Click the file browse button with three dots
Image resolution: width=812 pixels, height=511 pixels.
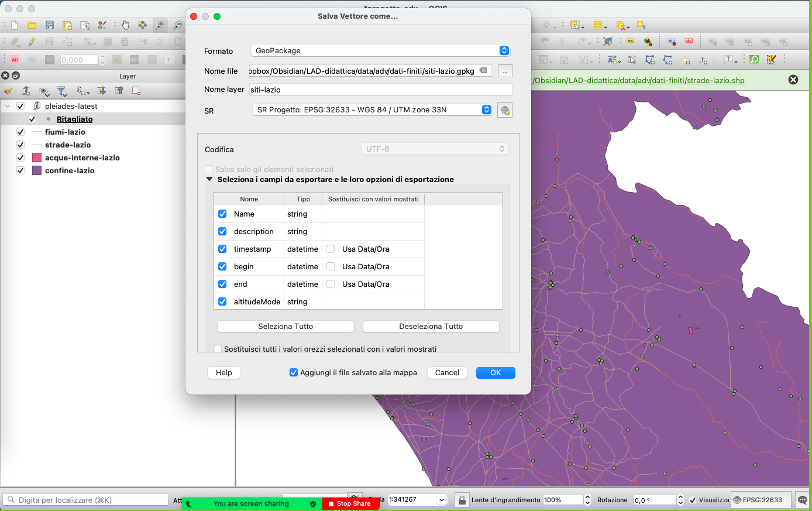coord(505,71)
